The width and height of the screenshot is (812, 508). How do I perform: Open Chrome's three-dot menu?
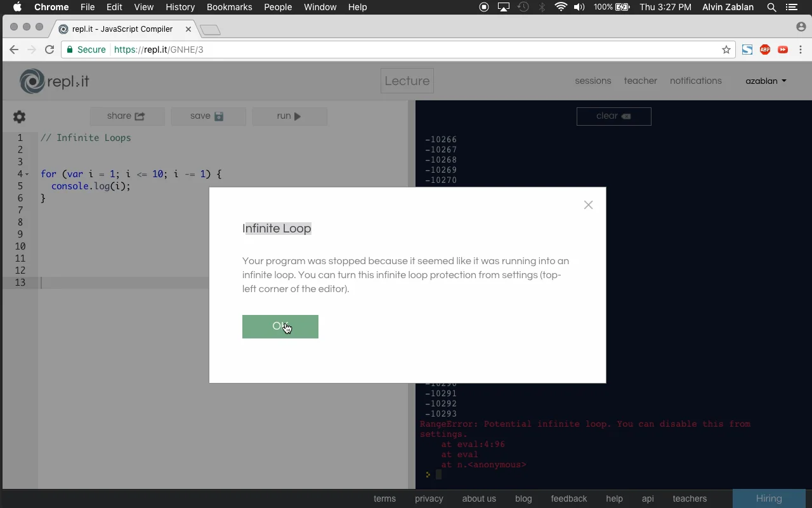pos(801,50)
